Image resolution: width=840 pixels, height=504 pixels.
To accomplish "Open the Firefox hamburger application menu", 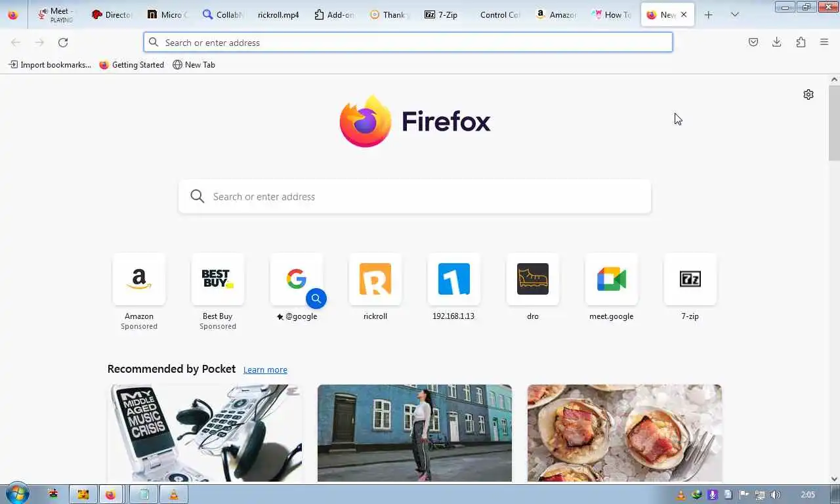I will (x=824, y=42).
